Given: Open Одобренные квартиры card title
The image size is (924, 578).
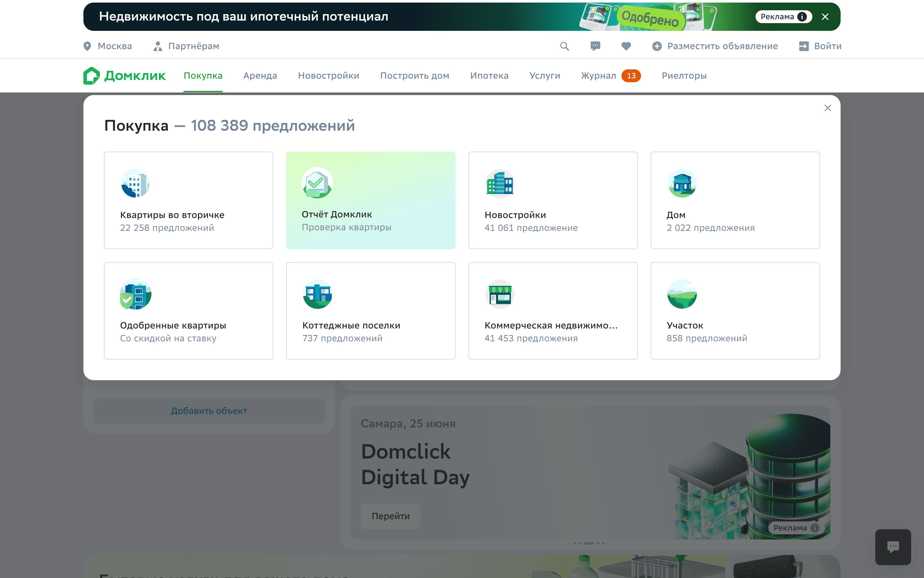Looking at the screenshot, I should pyautogui.click(x=173, y=325).
